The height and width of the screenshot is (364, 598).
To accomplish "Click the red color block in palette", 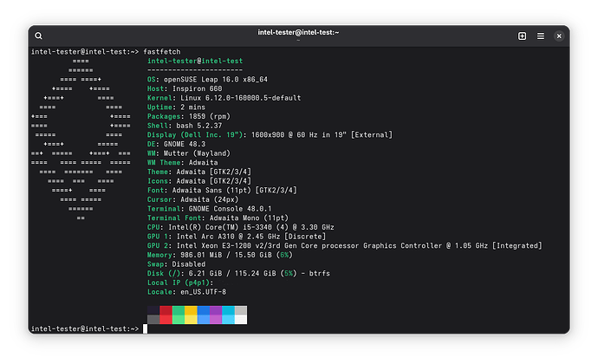I will pos(166,309).
